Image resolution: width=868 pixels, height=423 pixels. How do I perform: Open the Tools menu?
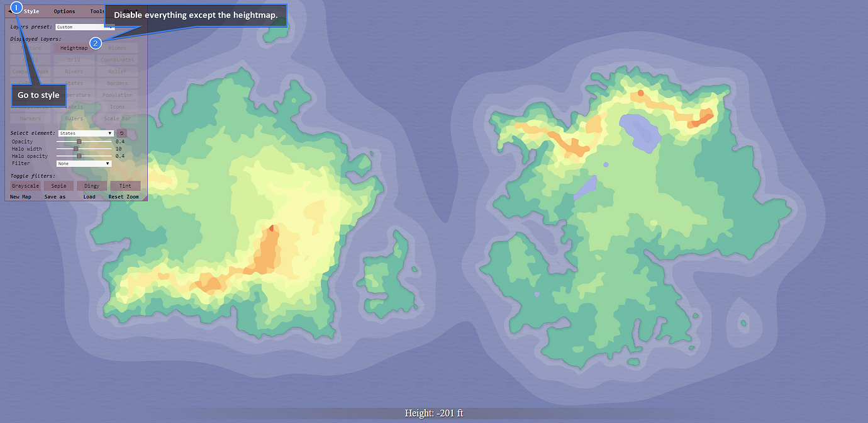[x=96, y=11]
